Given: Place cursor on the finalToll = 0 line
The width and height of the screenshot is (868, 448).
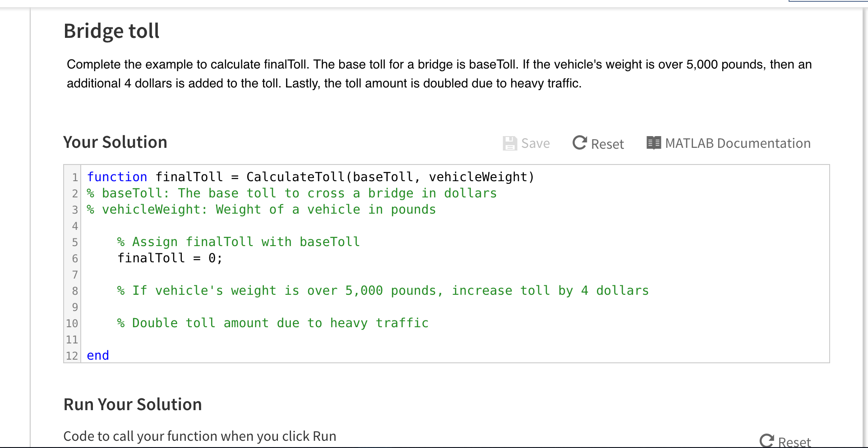Looking at the screenshot, I should click(x=169, y=258).
